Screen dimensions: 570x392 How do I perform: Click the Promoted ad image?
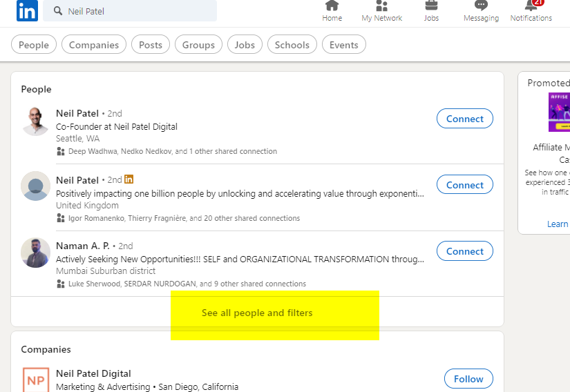(559, 112)
